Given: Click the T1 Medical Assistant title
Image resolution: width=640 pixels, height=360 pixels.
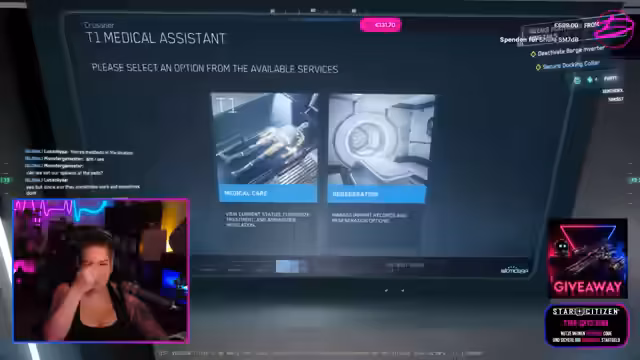Looking at the screenshot, I should tap(156, 38).
